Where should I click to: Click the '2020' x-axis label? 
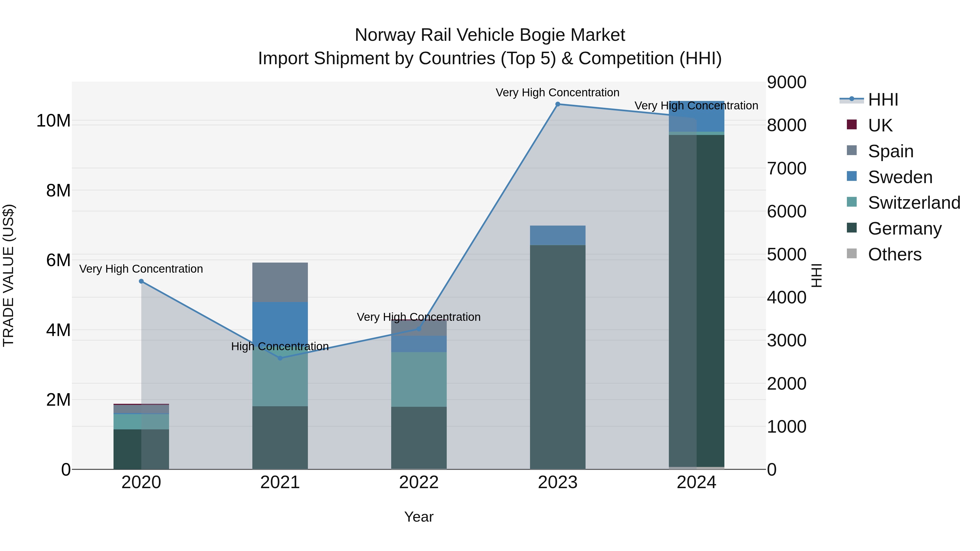141,482
